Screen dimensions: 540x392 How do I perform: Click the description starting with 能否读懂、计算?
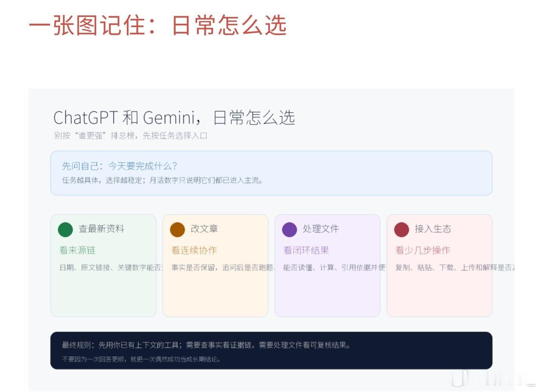[335, 268]
